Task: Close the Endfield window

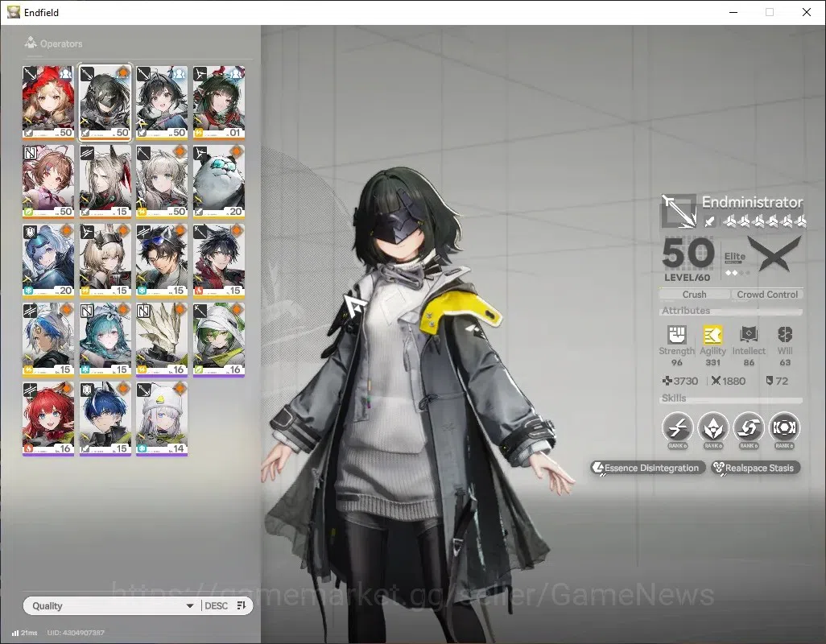Action: point(807,12)
